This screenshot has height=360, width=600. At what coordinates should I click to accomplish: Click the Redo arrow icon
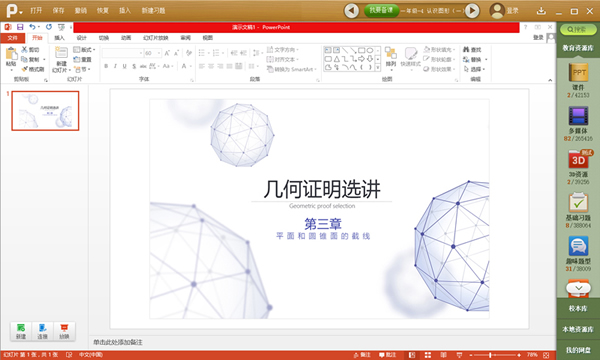[49, 27]
